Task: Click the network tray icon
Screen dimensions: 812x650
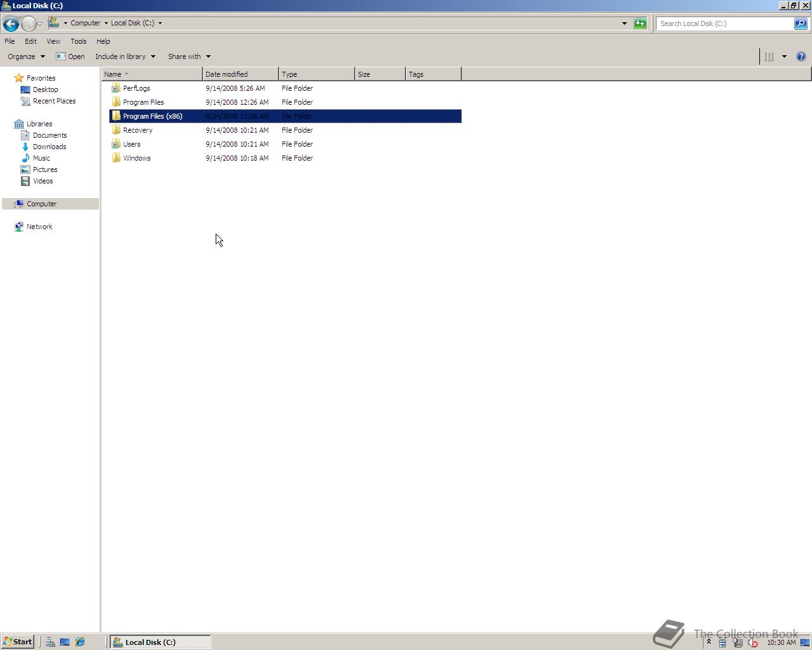Action: click(x=738, y=643)
